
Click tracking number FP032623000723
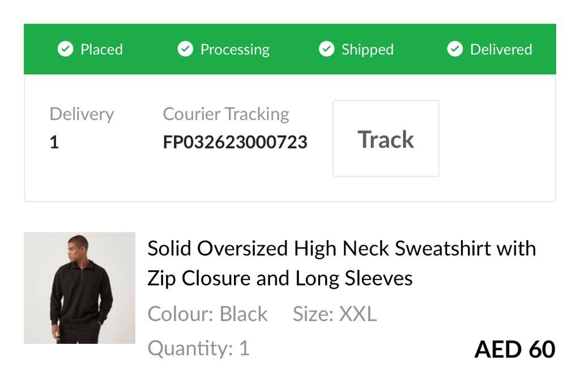click(235, 142)
